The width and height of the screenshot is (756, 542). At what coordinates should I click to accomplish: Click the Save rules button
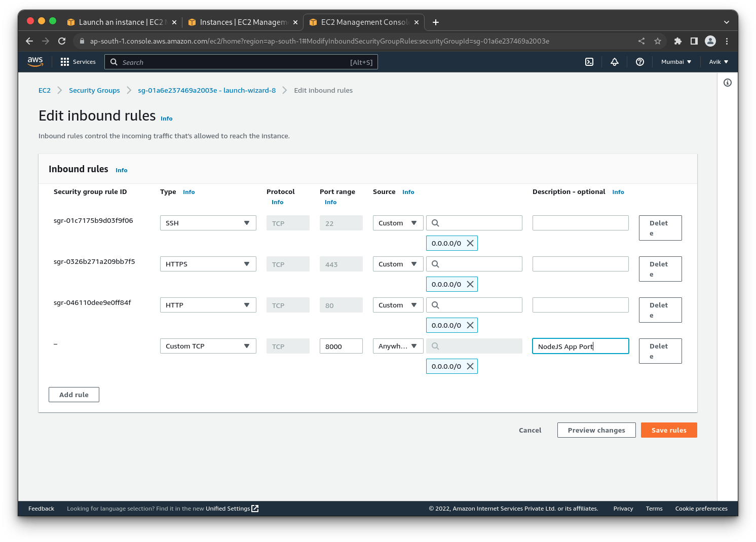pyautogui.click(x=668, y=430)
